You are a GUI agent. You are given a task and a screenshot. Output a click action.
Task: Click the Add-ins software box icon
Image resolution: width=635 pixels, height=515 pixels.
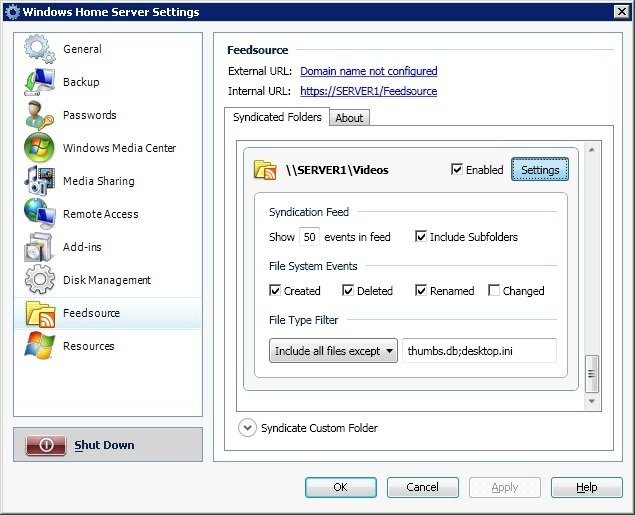(39, 247)
